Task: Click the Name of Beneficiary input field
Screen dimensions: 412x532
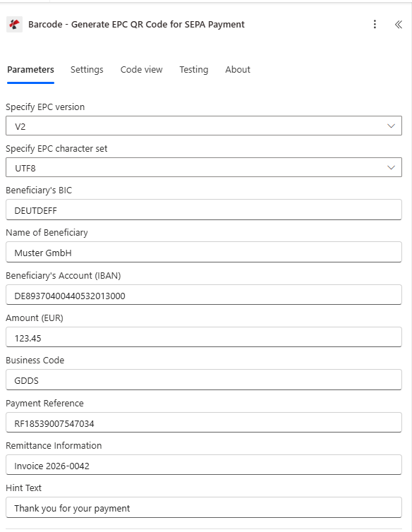Action: pyautogui.click(x=204, y=252)
